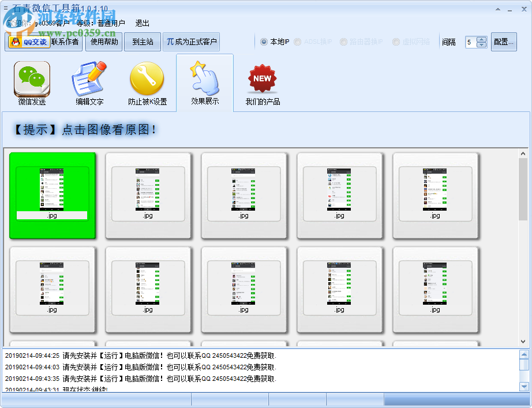Open 成为正式客户 registration page
This screenshot has width=532, height=408.
coord(193,42)
